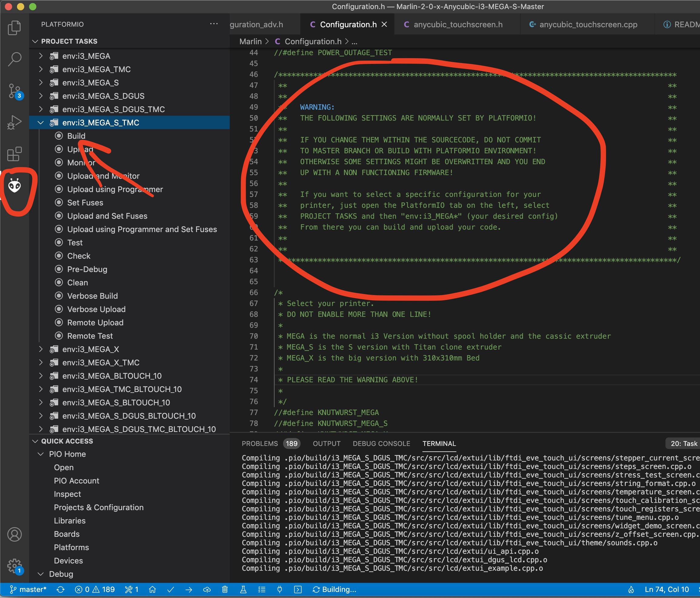The width and height of the screenshot is (700, 598).
Task: Open PIO Home via Open link
Action: click(64, 467)
